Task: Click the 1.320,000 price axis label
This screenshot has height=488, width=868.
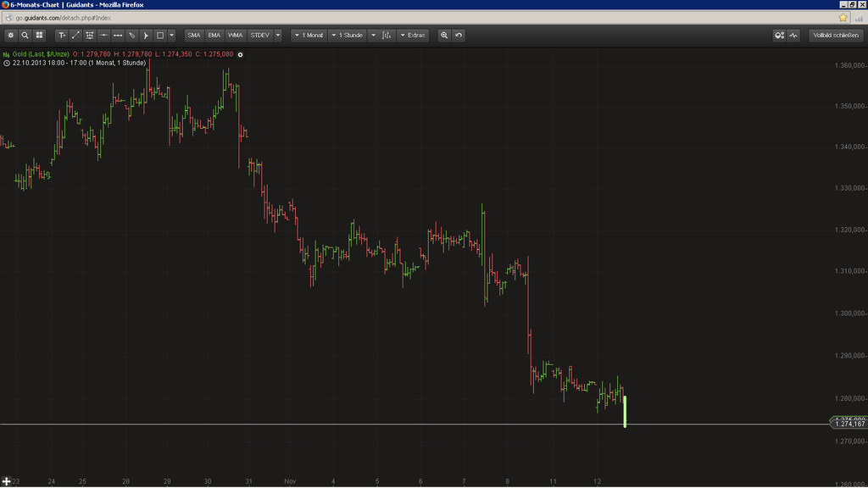Action: pos(849,230)
